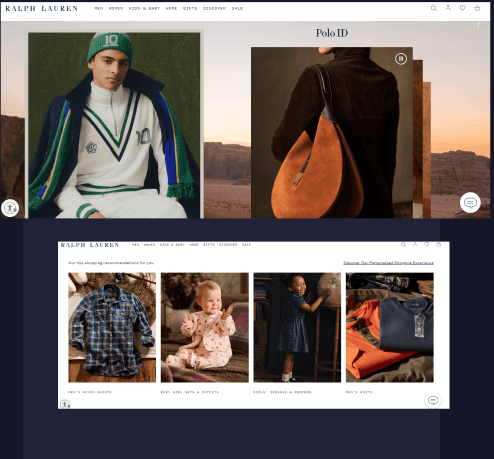494x459 pixels.
Task: Click Ralph Lauren logo in lower recommendations page
Action: (90, 245)
